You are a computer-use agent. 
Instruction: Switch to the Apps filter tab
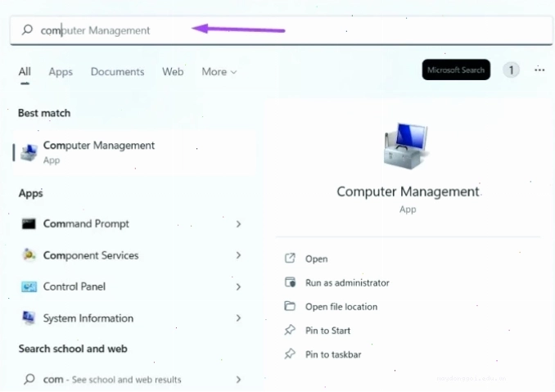click(x=61, y=72)
